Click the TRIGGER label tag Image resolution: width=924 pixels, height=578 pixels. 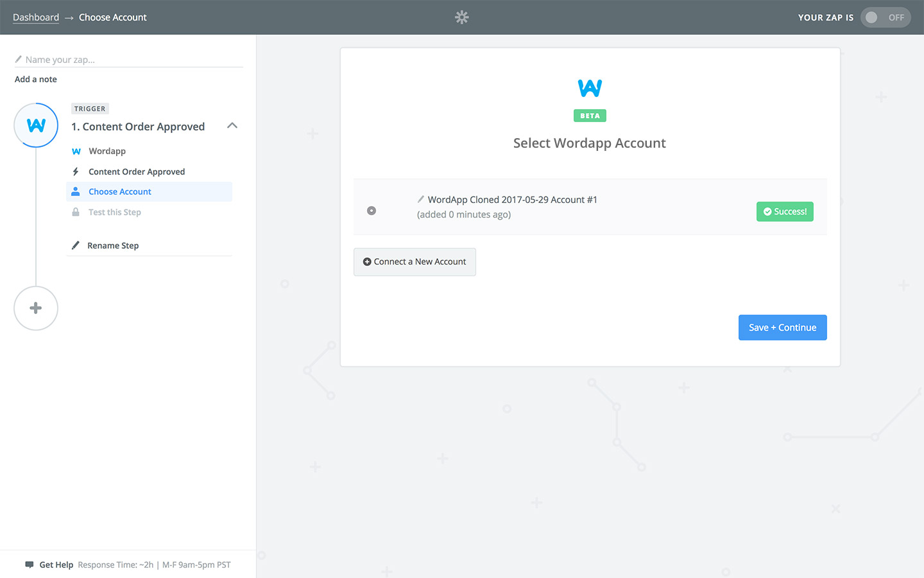pyautogui.click(x=90, y=109)
